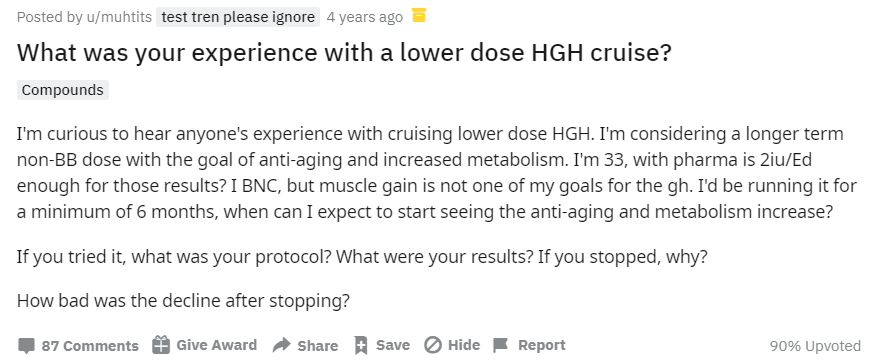This screenshot has height=364, width=876.
Task: Click the flag report icon
Action: [501, 346]
